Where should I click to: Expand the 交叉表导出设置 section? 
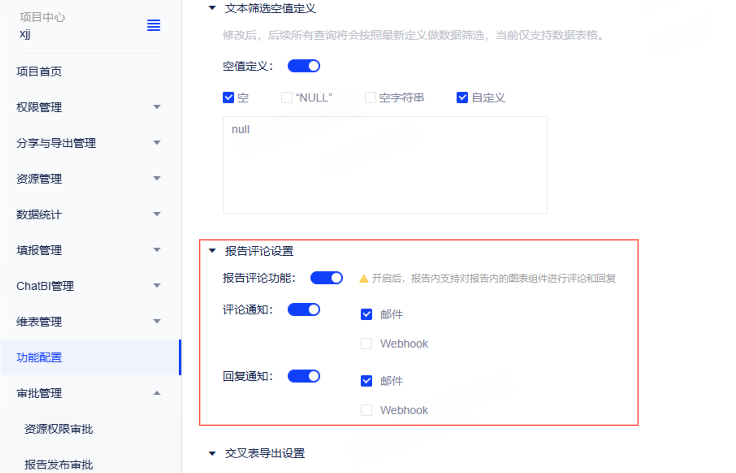tap(211, 453)
